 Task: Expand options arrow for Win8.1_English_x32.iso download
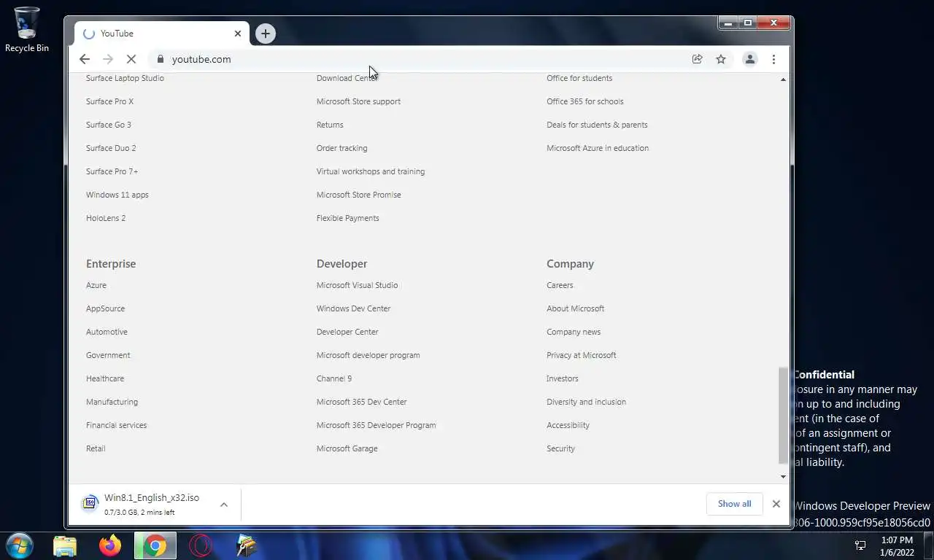(x=224, y=505)
